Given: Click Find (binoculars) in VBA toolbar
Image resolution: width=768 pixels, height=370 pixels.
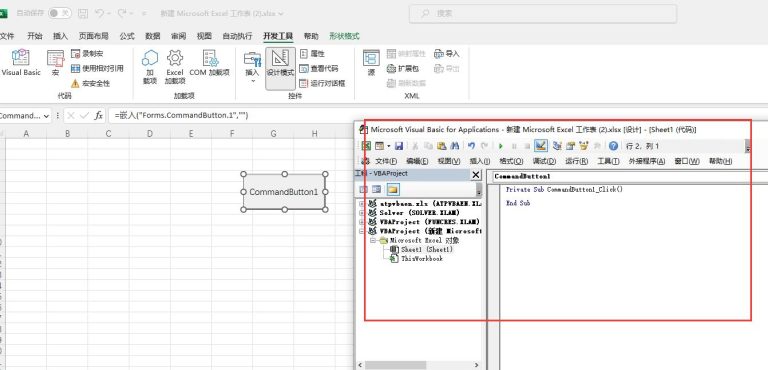Looking at the screenshot, I should (454, 146).
